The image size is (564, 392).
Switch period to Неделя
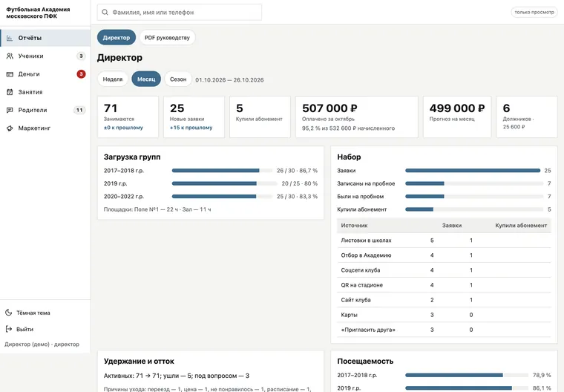coord(113,79)
